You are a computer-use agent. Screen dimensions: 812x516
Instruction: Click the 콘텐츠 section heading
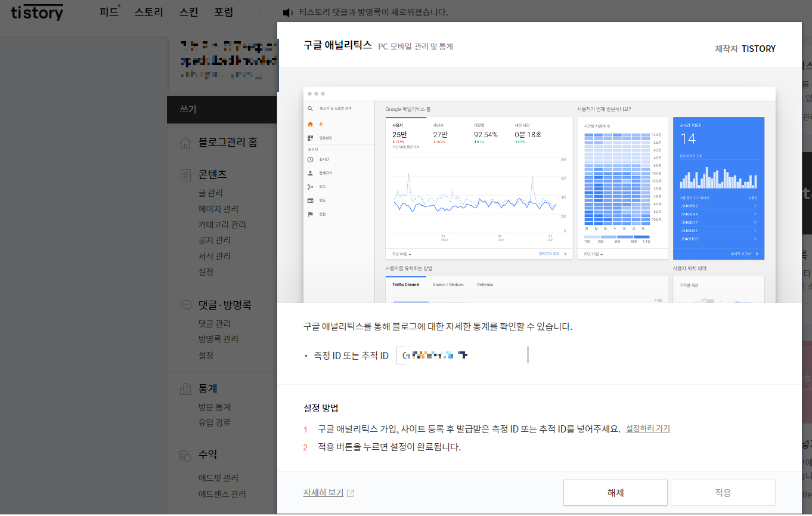[213, 175]
